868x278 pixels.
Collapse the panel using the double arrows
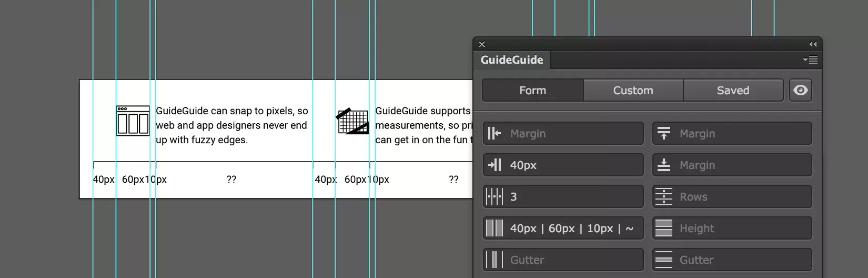pyautogui.click(x=813, y=44)
